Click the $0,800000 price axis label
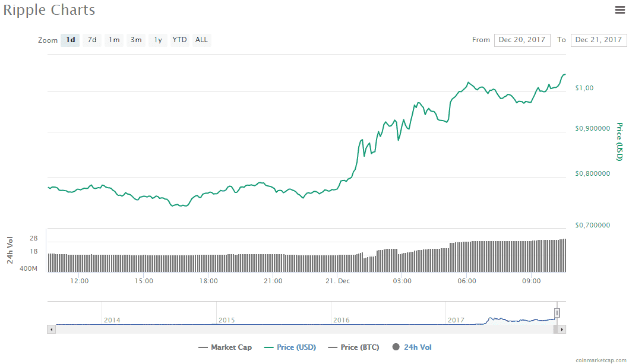The height and width of the screenshot is (364, 629). tap(593, 173)
